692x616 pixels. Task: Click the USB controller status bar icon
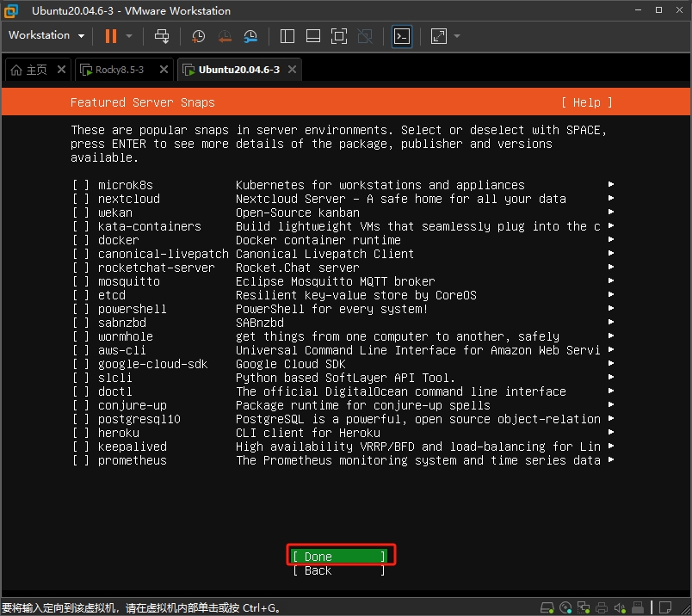638,607
